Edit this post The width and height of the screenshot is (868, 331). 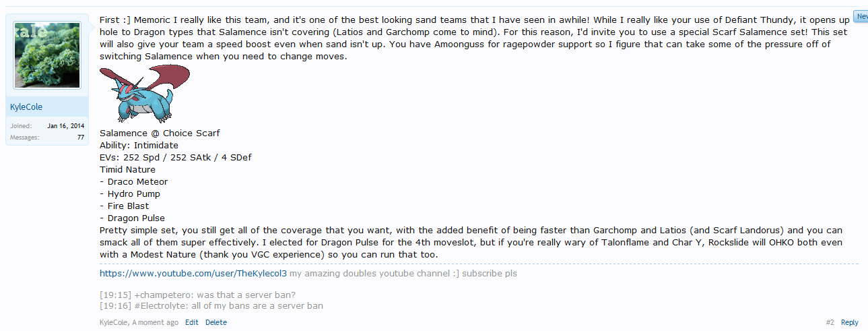pyautogui.click(x=192, y=323)
